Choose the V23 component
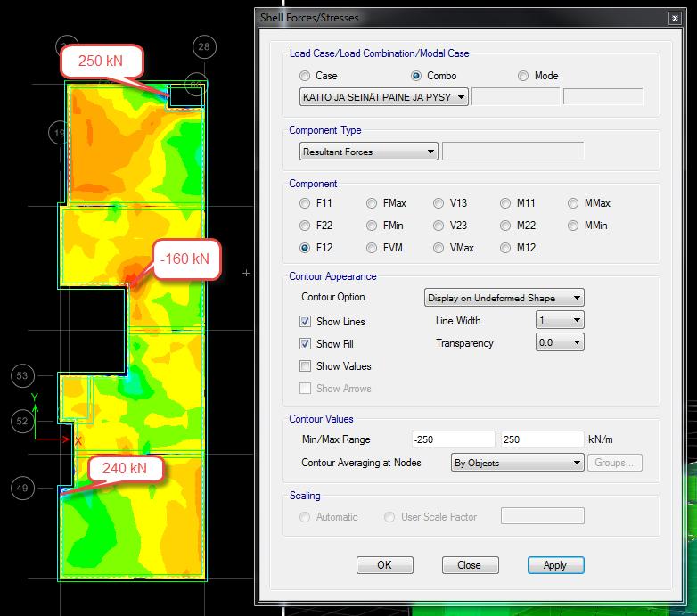This screenshot has height=616, width=697. (x=439, y=226)
